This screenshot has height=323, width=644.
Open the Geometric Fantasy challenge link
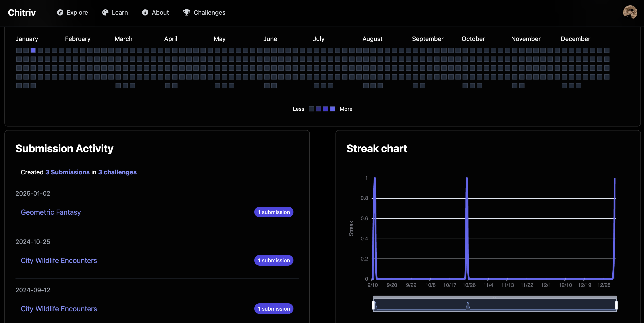click(51, 212)
